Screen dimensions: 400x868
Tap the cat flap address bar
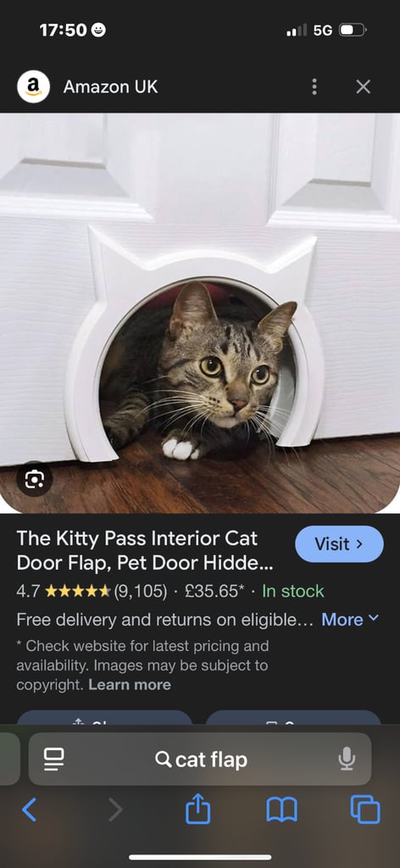click(x=200, y=759)
